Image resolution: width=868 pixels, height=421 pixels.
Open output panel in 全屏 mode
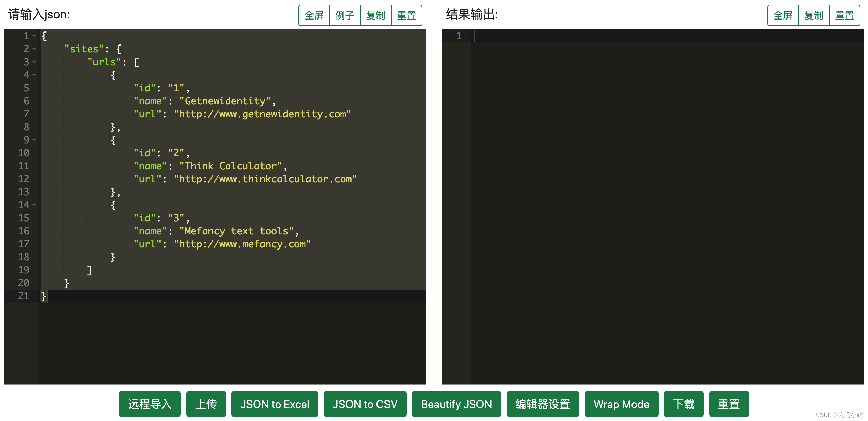[783, 15]
